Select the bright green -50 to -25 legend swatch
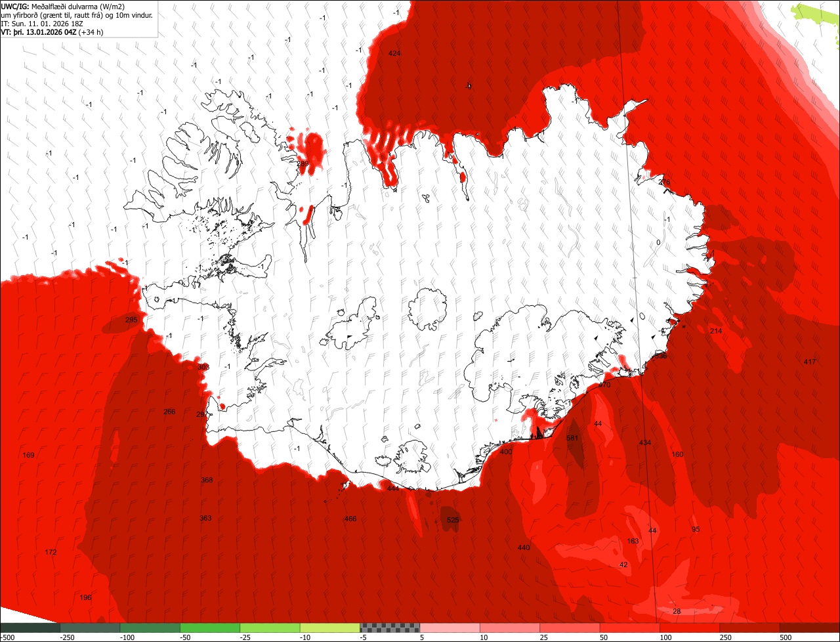840x642 pixels. (x=210, y=628)
